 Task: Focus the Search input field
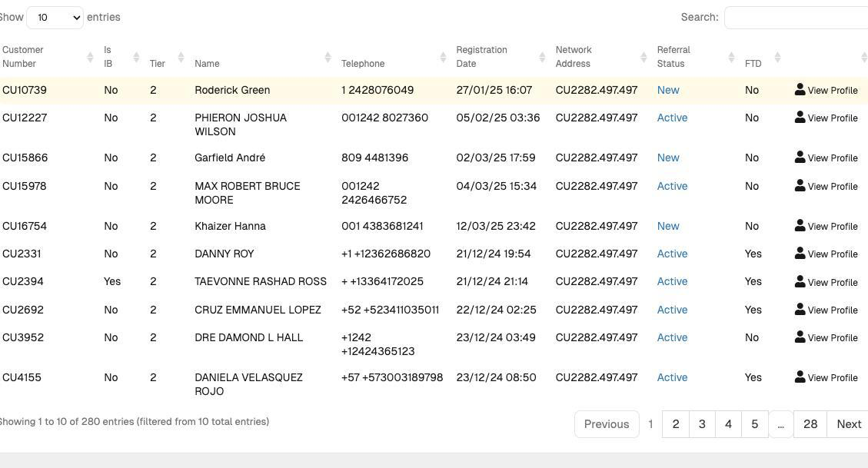pos(796,18)
